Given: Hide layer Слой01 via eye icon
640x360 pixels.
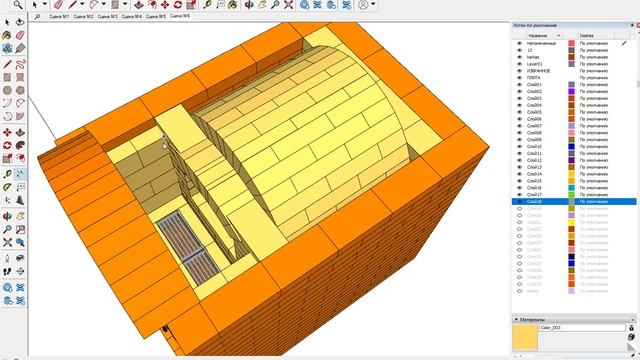Looking at the screenshot, I should (x=519, y=84).
